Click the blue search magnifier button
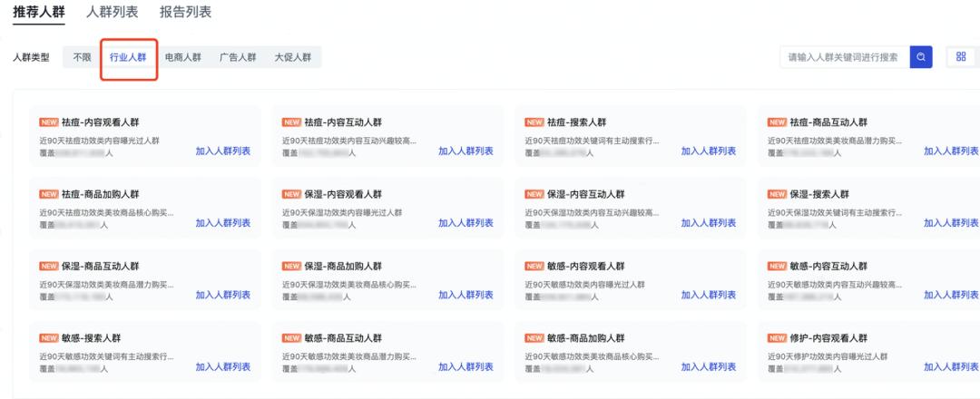The image size is (980, 399). pyautogui.click(x=921, y=57)
